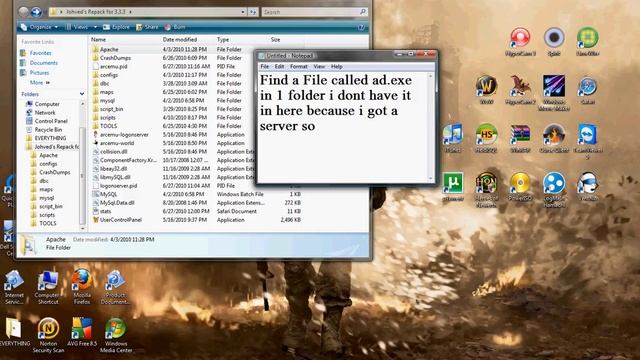
Task: Open the Product Documentation desktop icon
Action: click(115, 287)
